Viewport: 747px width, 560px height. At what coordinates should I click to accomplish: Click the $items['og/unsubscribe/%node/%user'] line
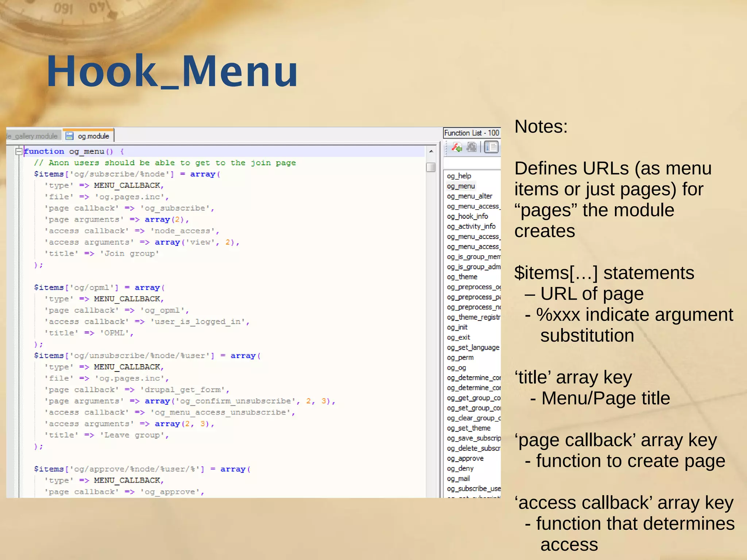pyautogui.click(x=147, y=355)
